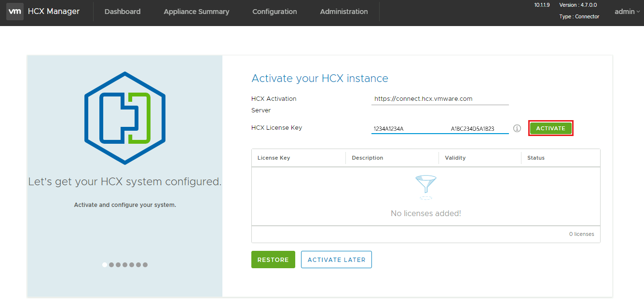Click the 'No licenses added!' message
Screen dimensions: 644x301
point(426,213)
